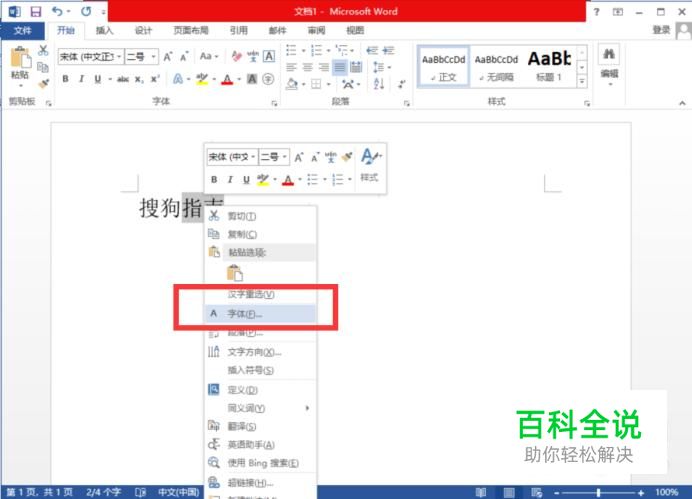Screen dimensions: 692x499
Task: Toggle superscript in ribbon font group
Action: click(155, 79)
